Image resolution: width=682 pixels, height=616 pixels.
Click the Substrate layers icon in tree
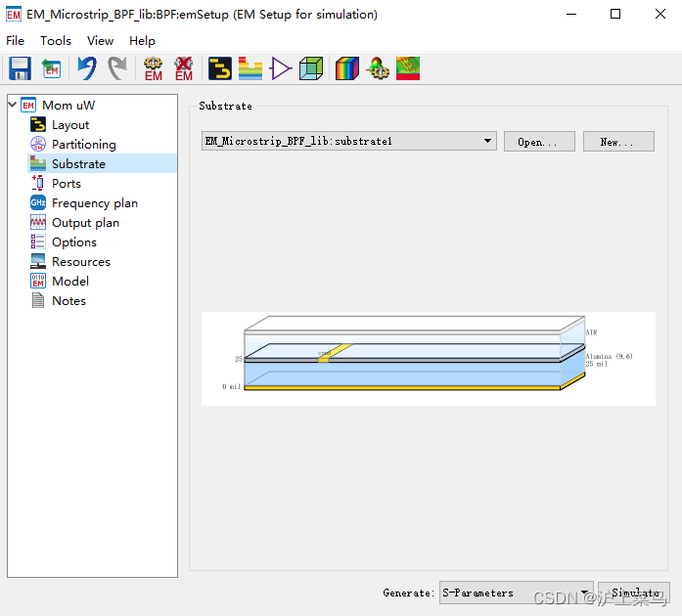(38, 163)
